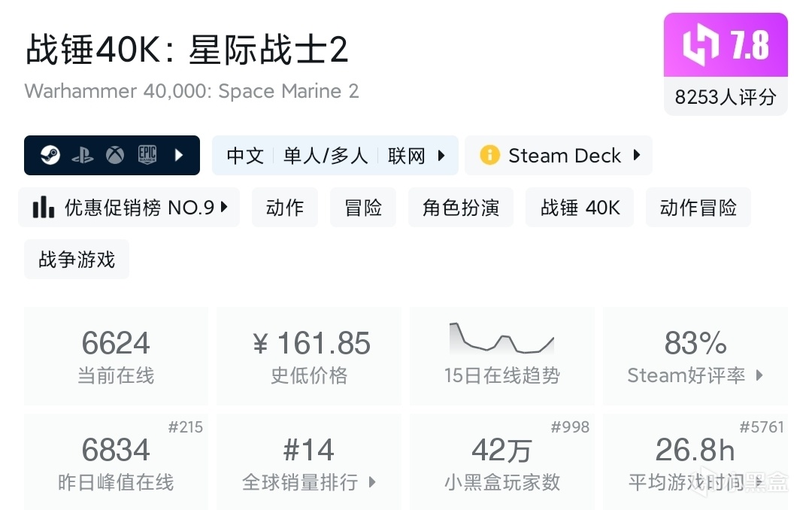Click the PlayStation platform icon
This screenshot has width=812, height=510.
point(83,156)
